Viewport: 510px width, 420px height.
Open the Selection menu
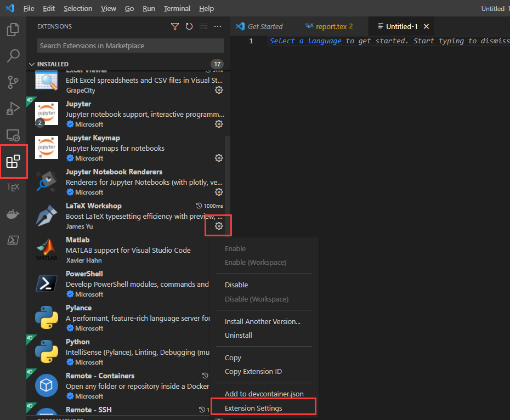[x=78, y=8]
